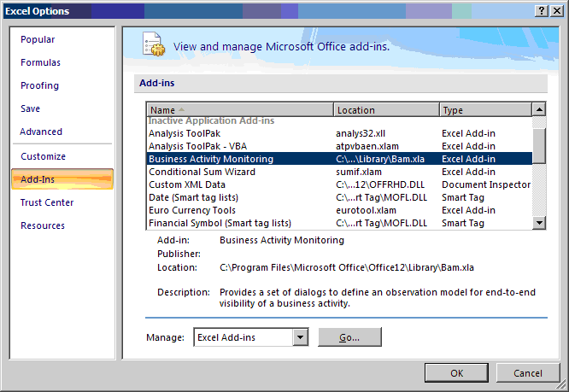This screenshot has height=392, width=569.
Task: Select Euro Currency Tools add-in row
Action: [191, 210]
